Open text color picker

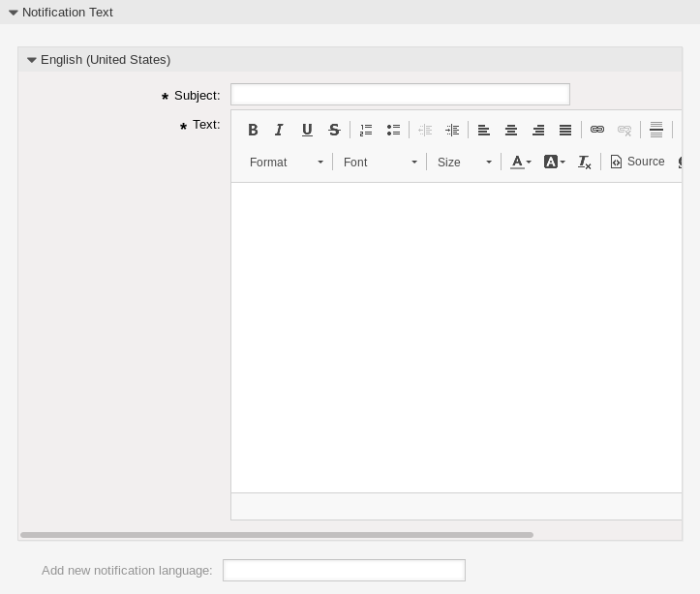[x=521, y=162]
